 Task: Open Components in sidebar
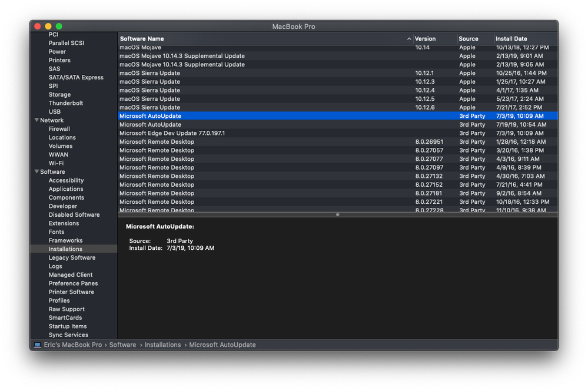[x=66, y=197]
